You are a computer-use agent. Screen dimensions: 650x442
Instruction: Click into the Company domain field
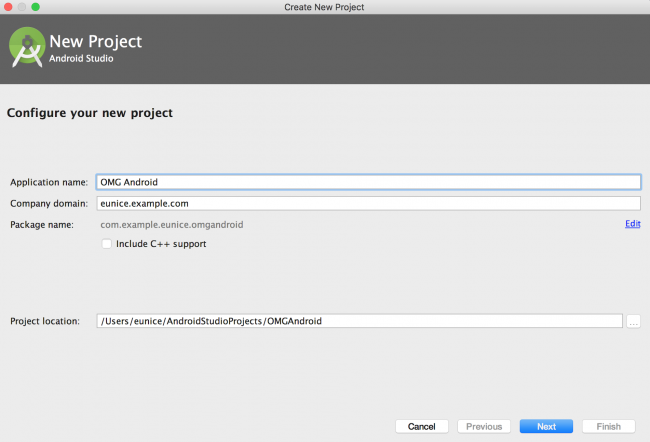point(369,204)
